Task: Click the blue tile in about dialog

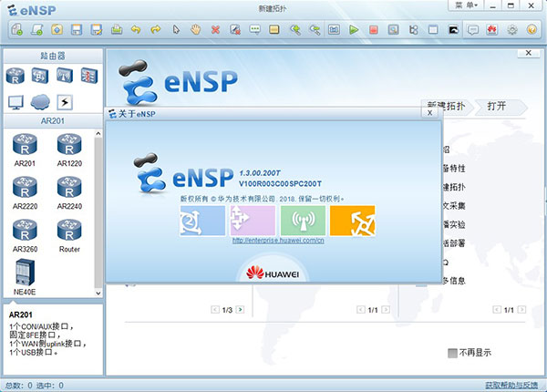Action: pyautogui.click(x=202, y=221)
